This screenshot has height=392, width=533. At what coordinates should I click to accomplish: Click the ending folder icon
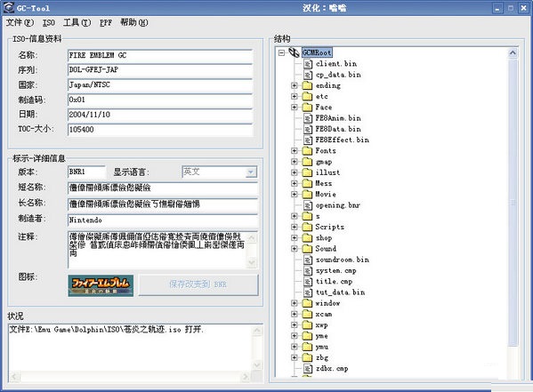[307, 85]
